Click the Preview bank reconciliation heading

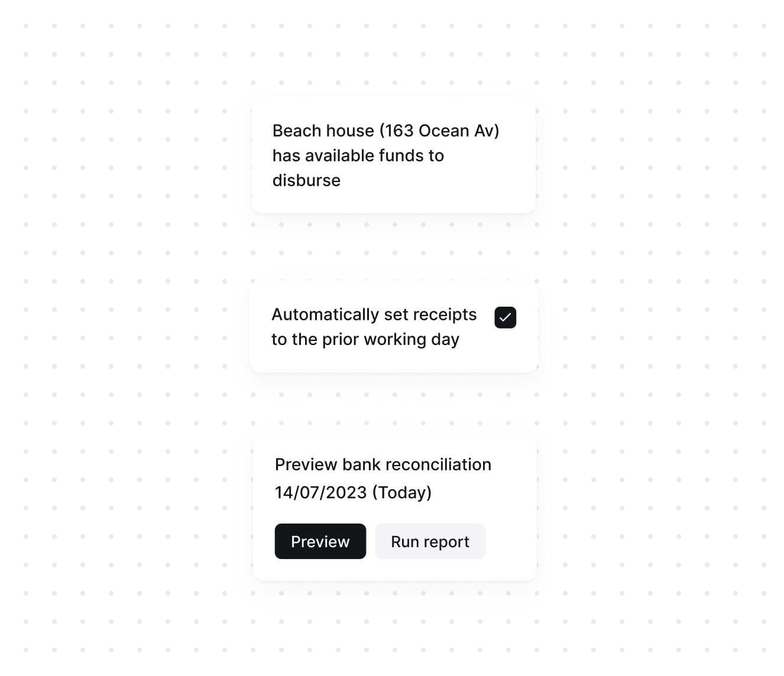point(383,464)
